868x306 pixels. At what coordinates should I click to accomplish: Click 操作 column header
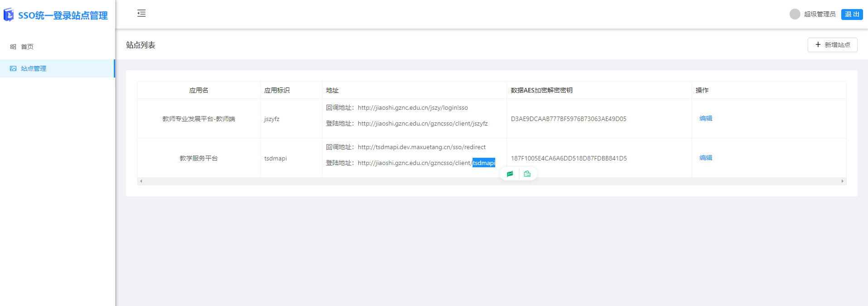769,90
